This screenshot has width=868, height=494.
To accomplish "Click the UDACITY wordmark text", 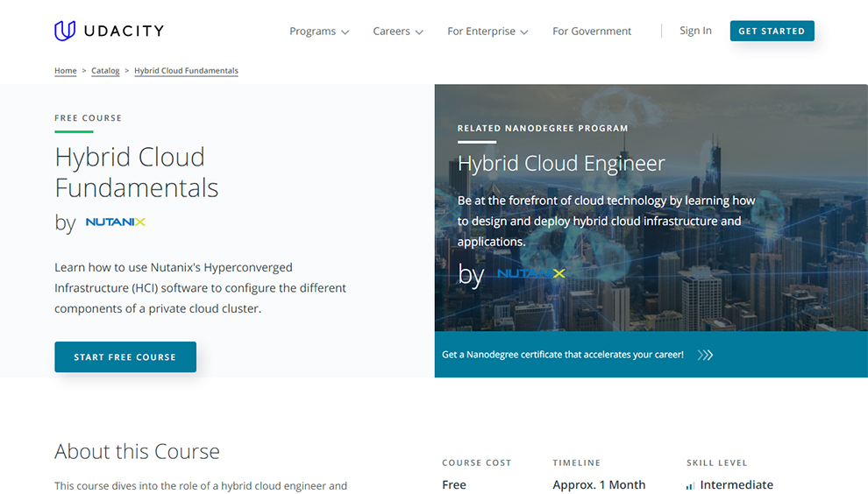I will pos(124,31).
